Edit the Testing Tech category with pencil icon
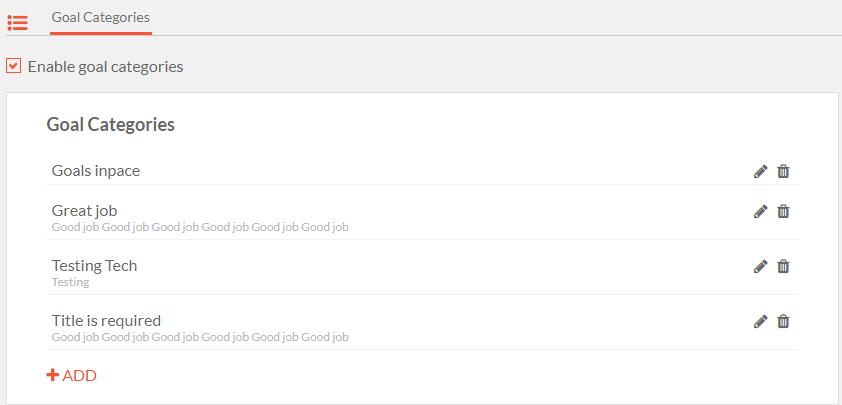 coord(760,266)
